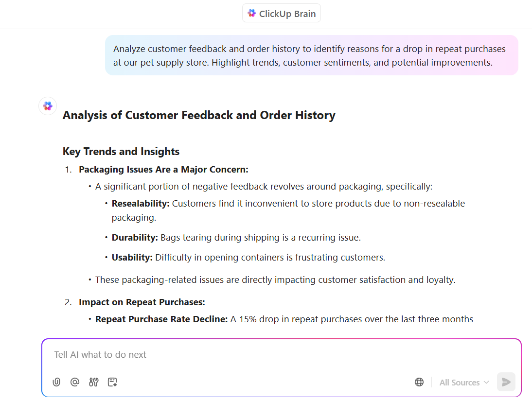
Task: Click the bold 'Usability' label
Action: [132, 258]
